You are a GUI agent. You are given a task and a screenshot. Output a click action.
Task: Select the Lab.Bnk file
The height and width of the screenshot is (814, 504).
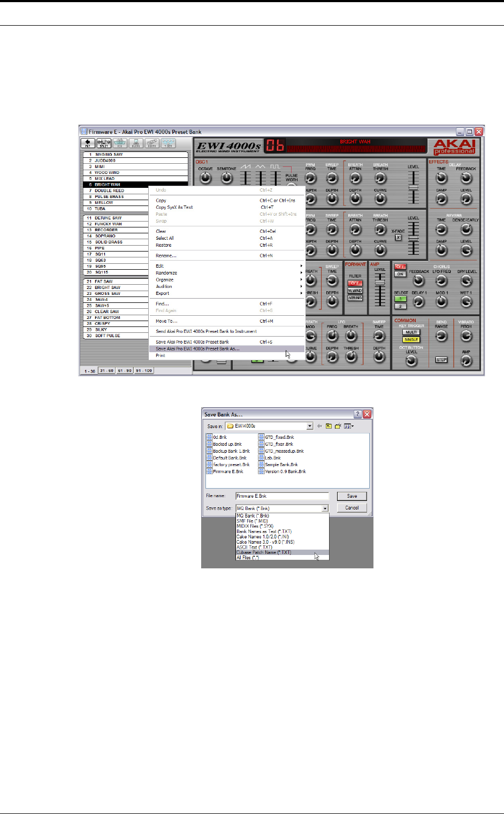(x=270, y=458)
